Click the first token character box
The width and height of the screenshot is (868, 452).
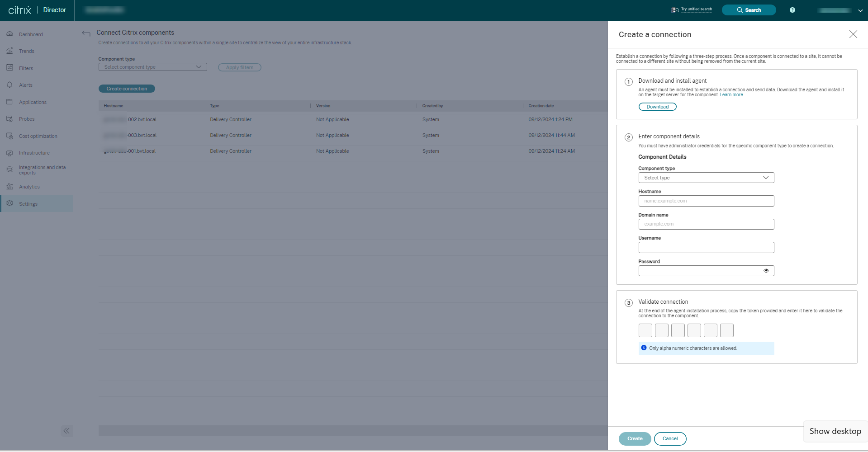pos(645,330)
